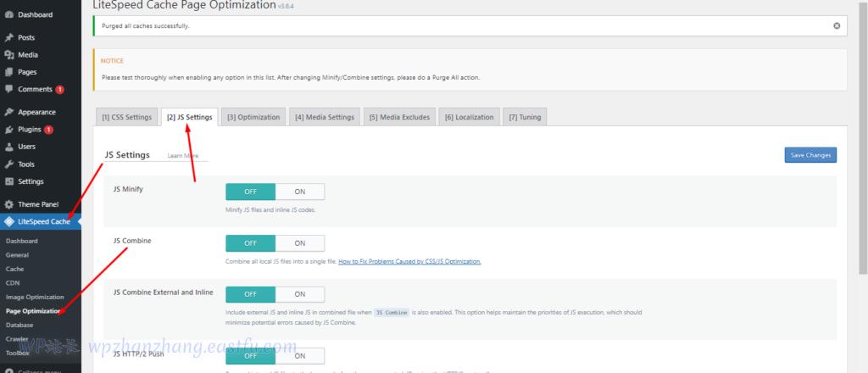Open the Media Settings tab
Image resolution: width=868 pixels, height=373 pixels.
tap(324, 117)
